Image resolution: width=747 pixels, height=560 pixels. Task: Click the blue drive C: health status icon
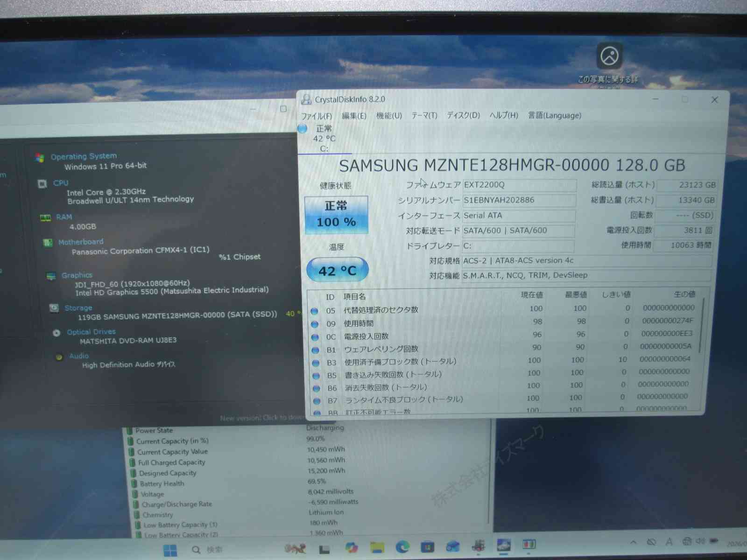(303, 128)
